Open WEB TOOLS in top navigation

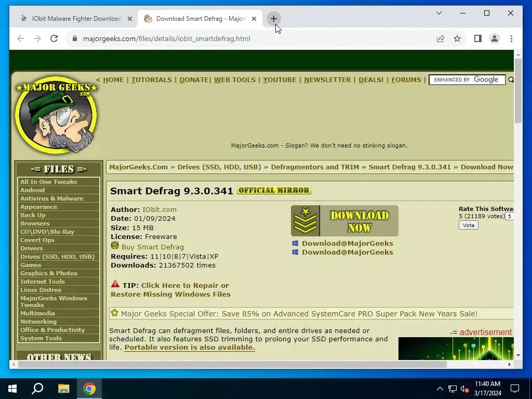235,79
